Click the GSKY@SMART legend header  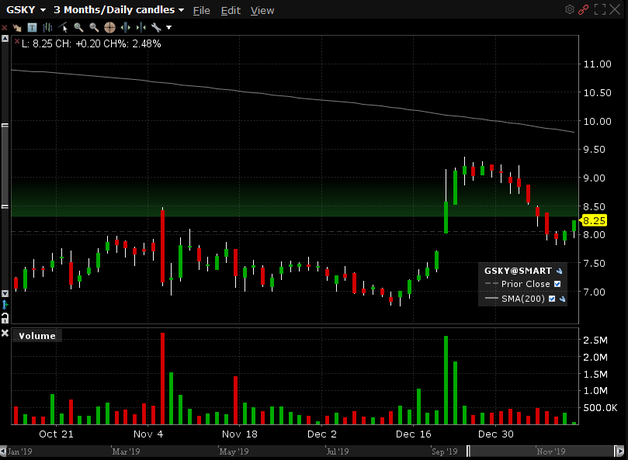tap(516, 270)
